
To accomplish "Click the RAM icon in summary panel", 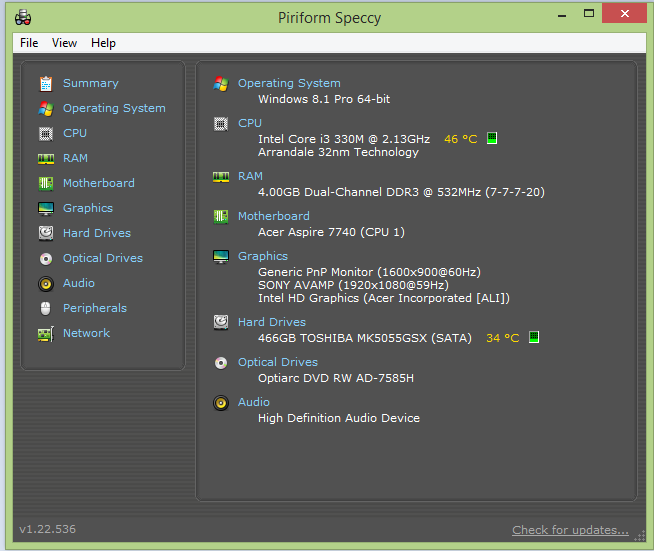I will tap(221, 177).
